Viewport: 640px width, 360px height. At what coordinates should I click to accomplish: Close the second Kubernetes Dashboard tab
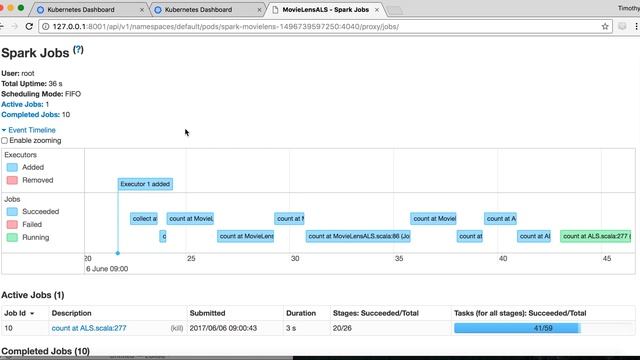259,10
